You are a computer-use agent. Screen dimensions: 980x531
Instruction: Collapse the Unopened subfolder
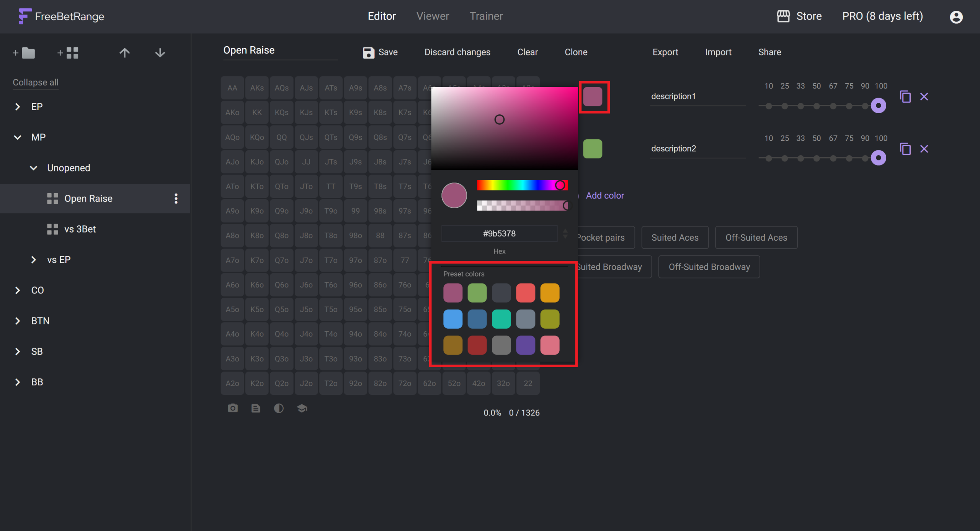click(x=34, y=168)
